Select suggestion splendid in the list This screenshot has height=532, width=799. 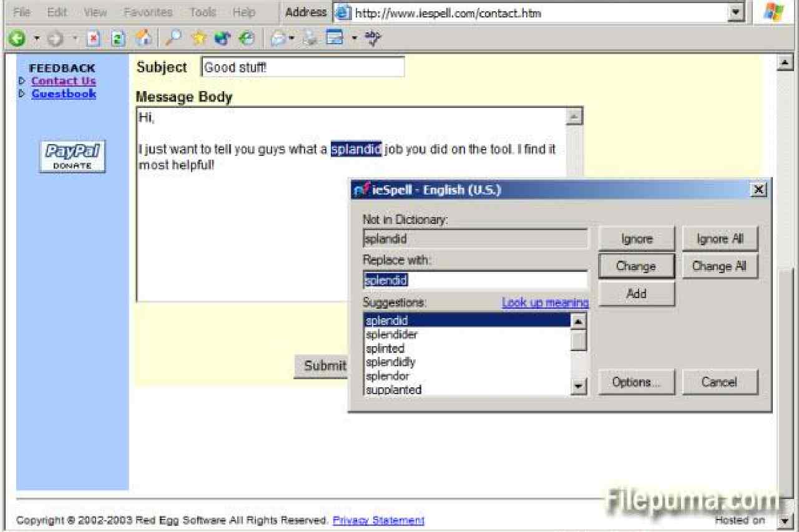pos(468,321)
